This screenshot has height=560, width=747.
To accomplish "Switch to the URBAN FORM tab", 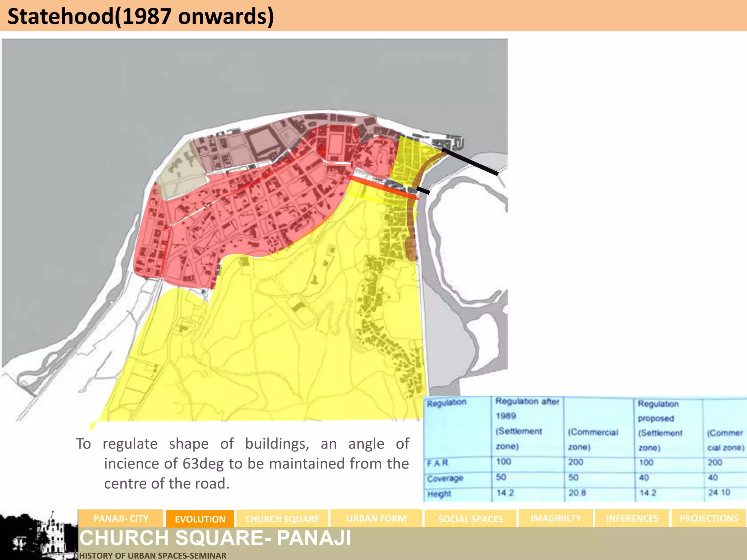I will tap(376, 518).
